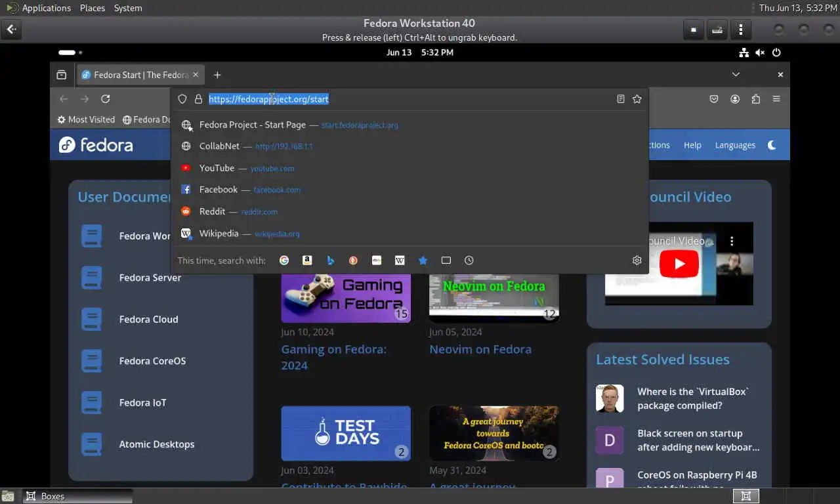840x504 pixels.
Task: Choose YouTube suggestion in dropdown
Action: pos(409,168)
